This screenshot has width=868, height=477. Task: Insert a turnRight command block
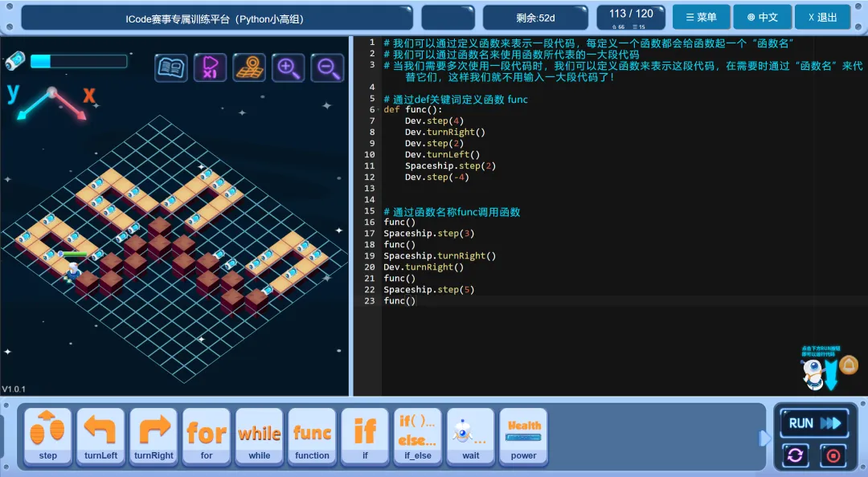(154, 436)
